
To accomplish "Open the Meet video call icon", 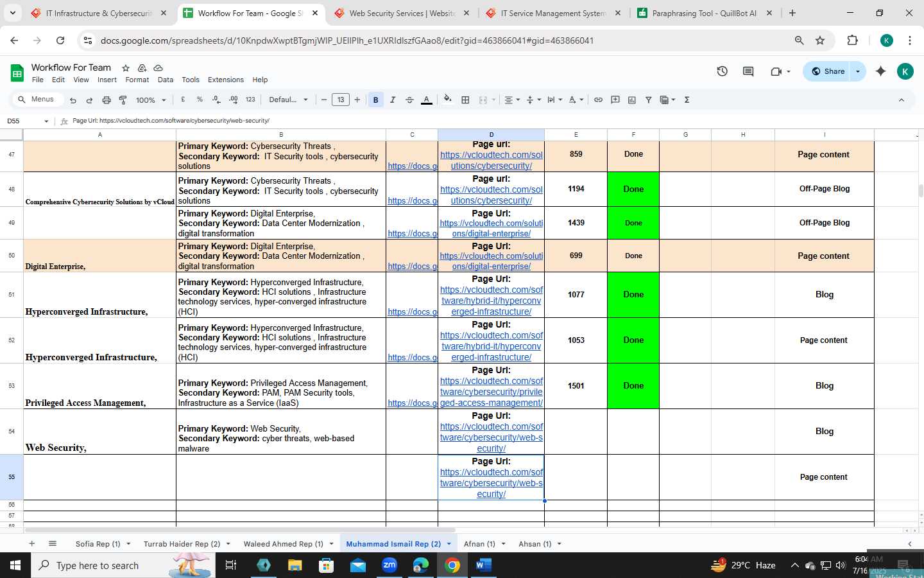I will [780, 71].
